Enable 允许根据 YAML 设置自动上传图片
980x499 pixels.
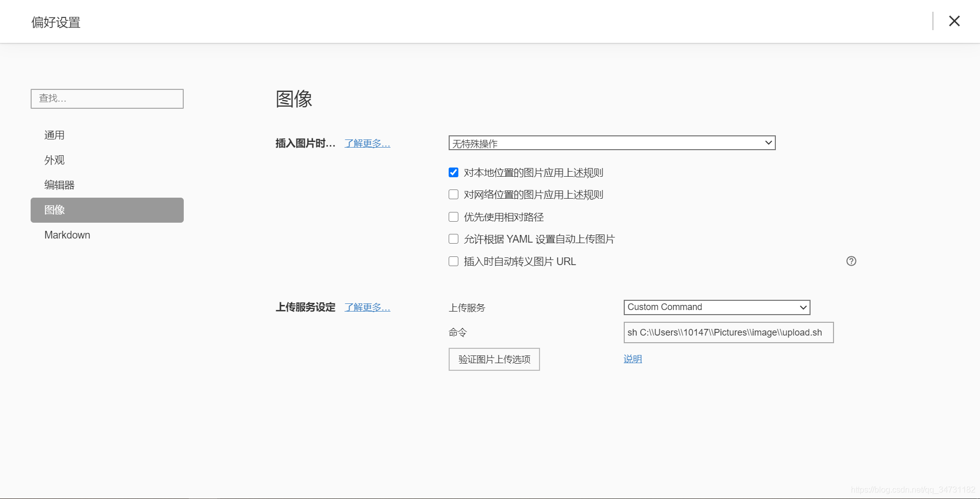(x=453, y=239)
